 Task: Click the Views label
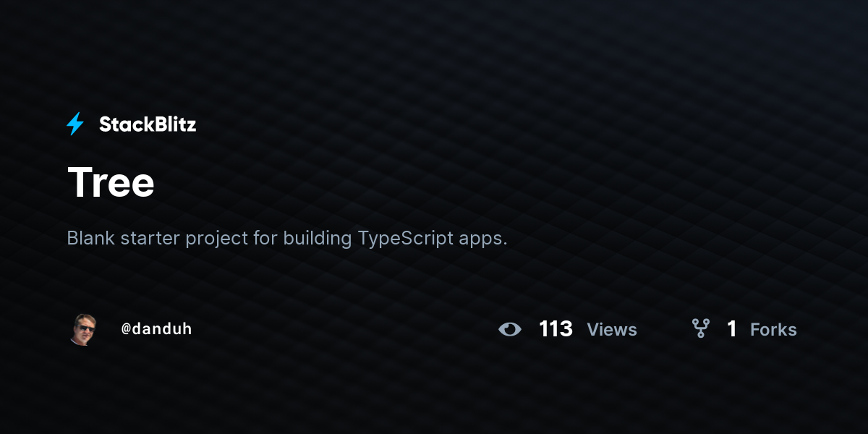(x=612, y=330)
